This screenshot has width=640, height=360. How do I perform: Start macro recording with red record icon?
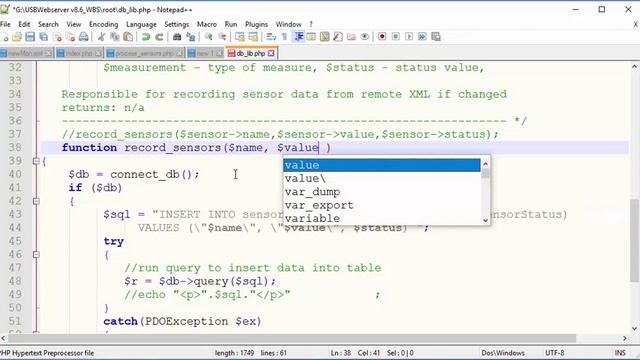(x=382, y=37)
